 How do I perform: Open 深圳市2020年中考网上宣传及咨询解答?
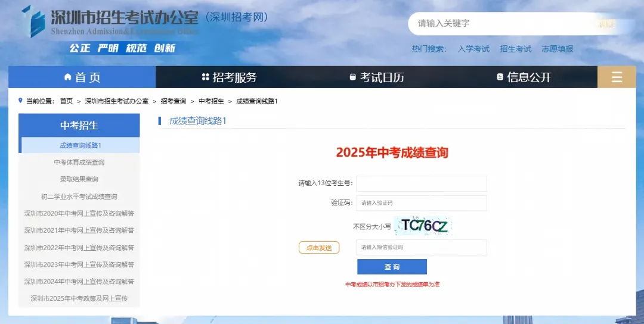[79, 213]
